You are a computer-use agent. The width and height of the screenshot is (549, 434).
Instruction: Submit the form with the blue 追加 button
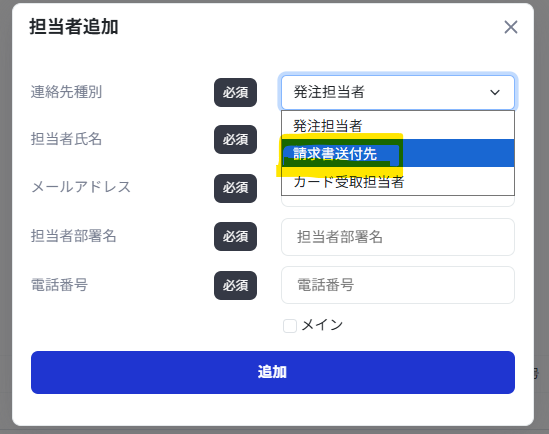tap(273, 372)
